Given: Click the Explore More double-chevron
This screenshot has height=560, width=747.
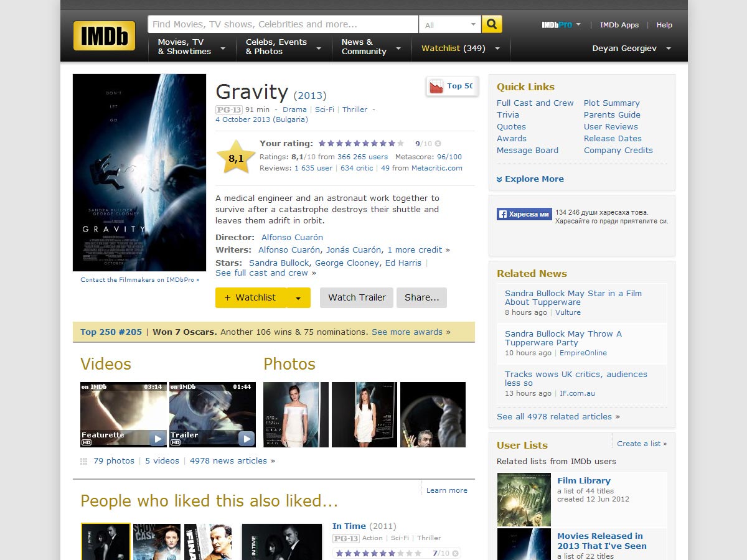Looking at the screenshot, I should (x=499, y=179).
